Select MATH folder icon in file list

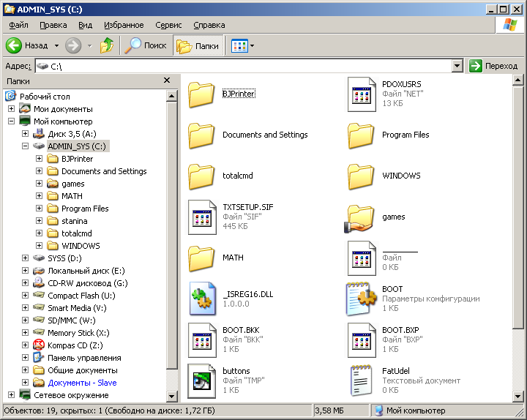201,259
